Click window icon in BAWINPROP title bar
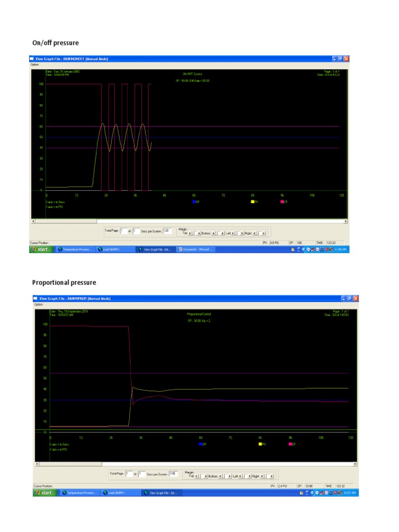Viewport: 399px width, 532px height. (x=36, y=299)
